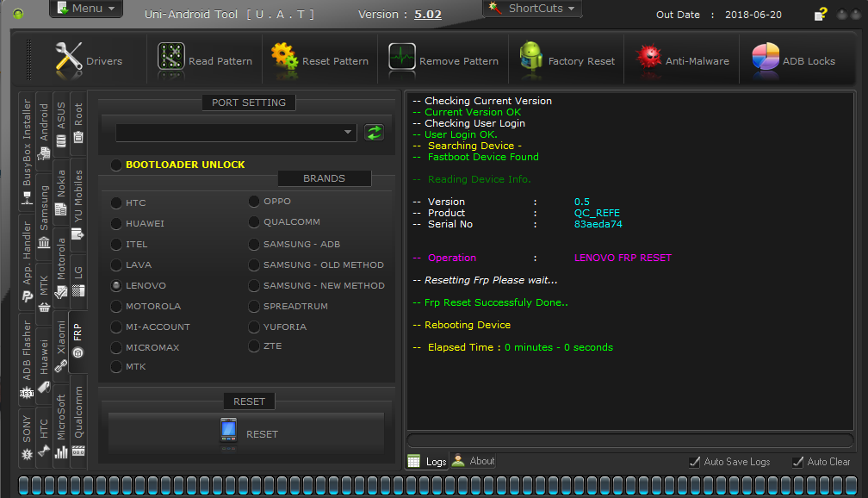Open the Root side tab
This screenshot has height=498, width=868.
pos(78,121)
